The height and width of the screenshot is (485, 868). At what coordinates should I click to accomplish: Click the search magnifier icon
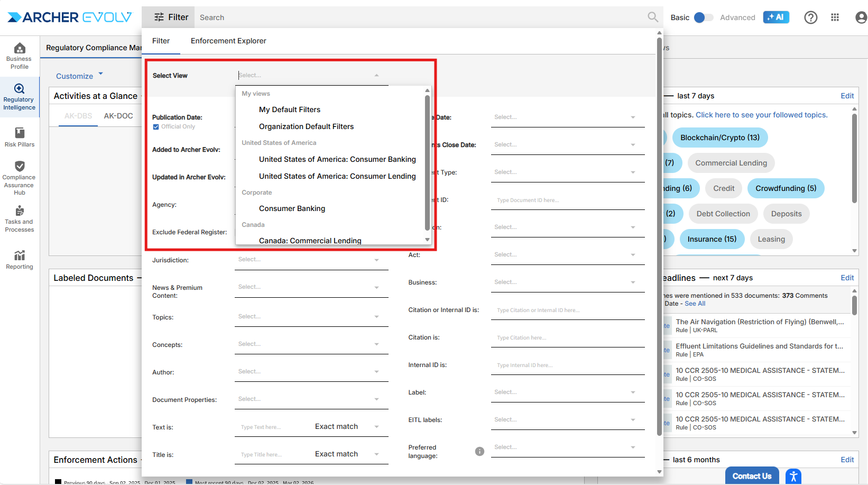tap(653, 17)
